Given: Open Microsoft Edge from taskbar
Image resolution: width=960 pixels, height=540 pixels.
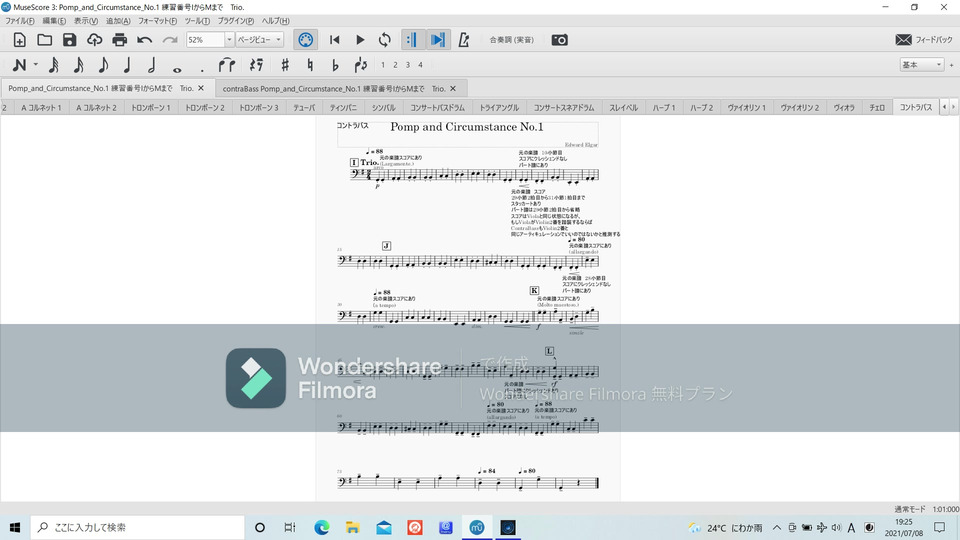Looking at the screenshot, I should coord(321,527).
